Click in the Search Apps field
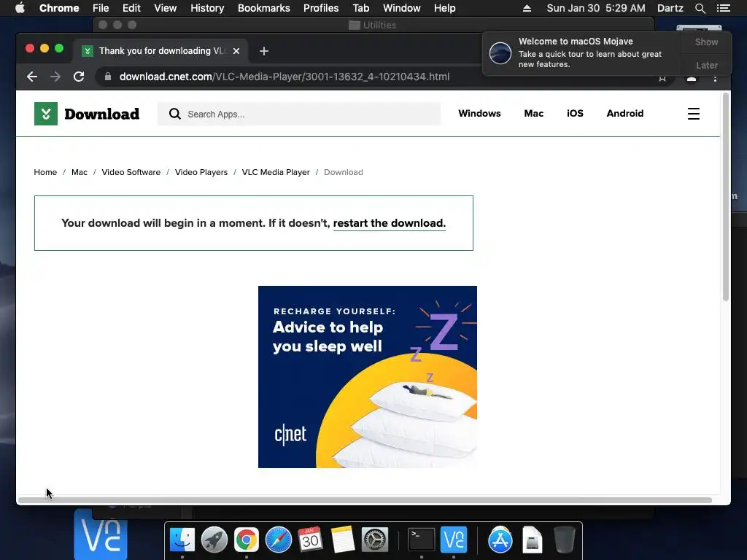747x560 pixels. point(299,114)
